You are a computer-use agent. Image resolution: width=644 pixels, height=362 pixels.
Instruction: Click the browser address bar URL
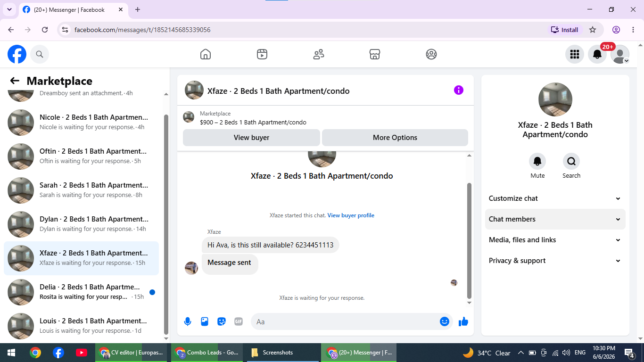click(x=142, y=30)
